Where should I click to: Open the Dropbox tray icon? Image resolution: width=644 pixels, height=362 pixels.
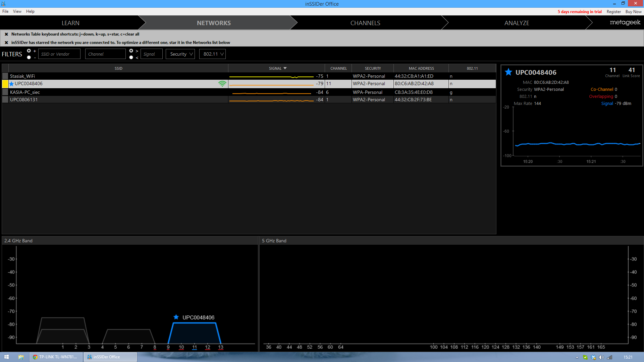[593, 357]
